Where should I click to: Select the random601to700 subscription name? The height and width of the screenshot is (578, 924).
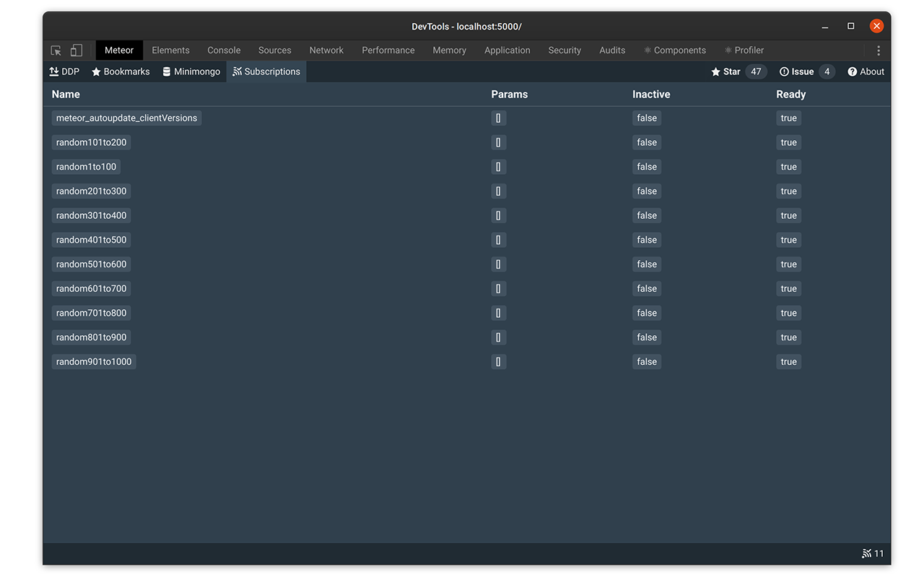point(91,288)
